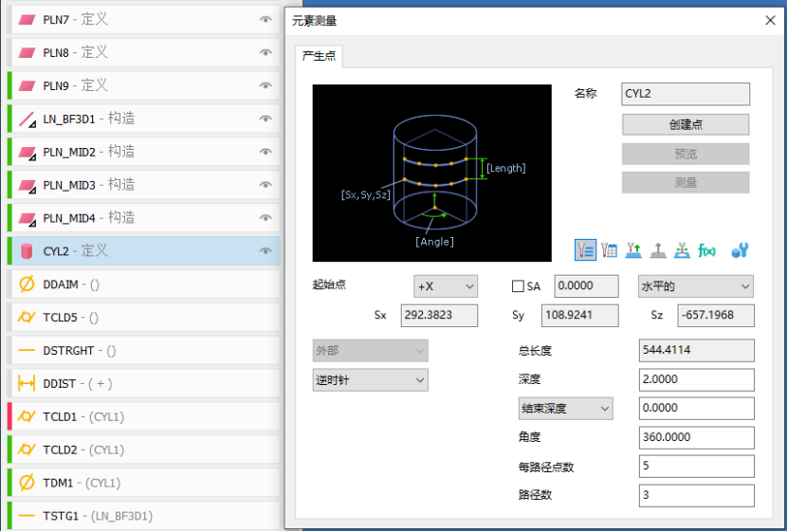Click the DDAIM diameter icon
The height and width of the screenshot is (532, 787).
click(x=27, y=284)
